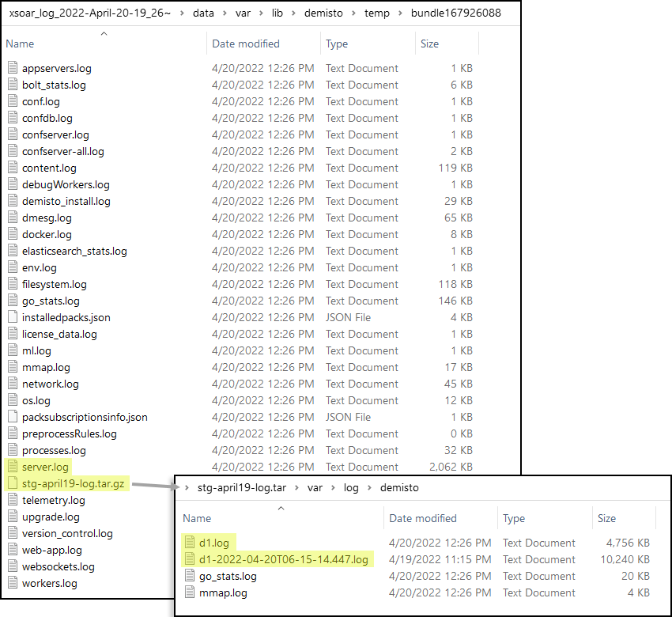Image resolution: width=672 pixels, height=617 pixels.
Task: Expand the chevron after bundle path 'temp'
Action: [401, 13]
